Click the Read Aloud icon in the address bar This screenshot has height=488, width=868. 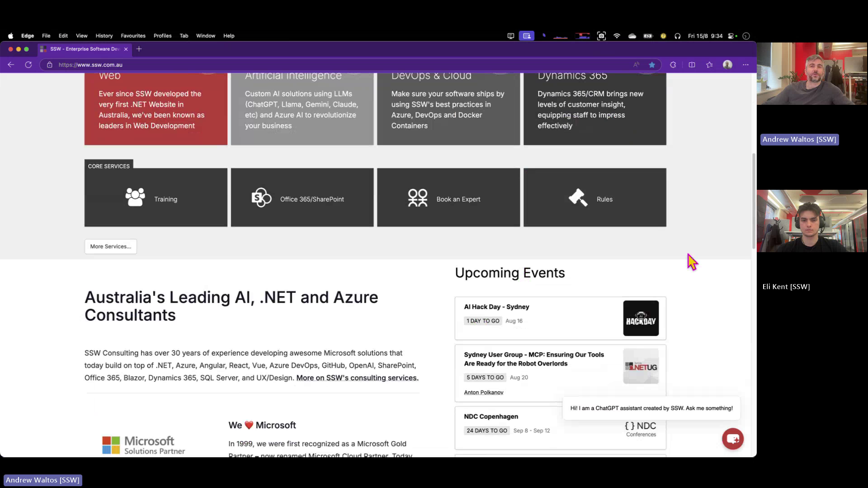(636, 65)
